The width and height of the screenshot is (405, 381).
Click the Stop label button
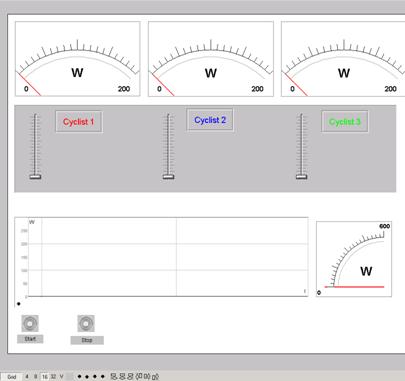point(87,340)
